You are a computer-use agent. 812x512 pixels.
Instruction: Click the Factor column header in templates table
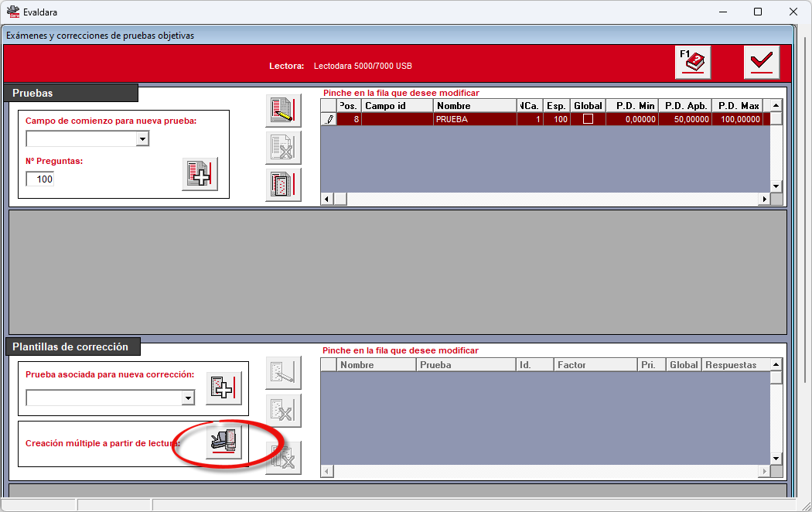point(595,365)
